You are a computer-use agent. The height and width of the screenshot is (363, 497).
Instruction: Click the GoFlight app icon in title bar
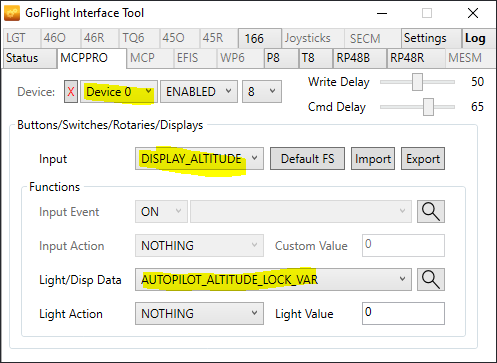(12, 13)
